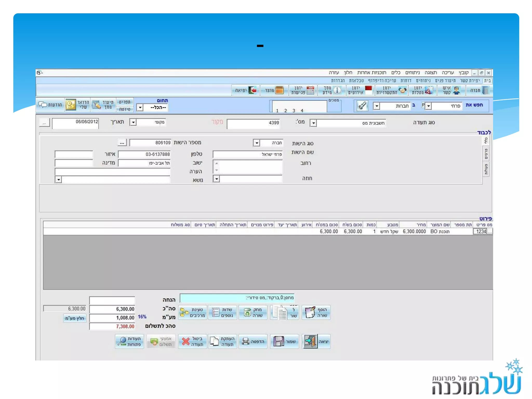Click הוסף שורה add row button
The image size is (532, 399).
(316, 312)
